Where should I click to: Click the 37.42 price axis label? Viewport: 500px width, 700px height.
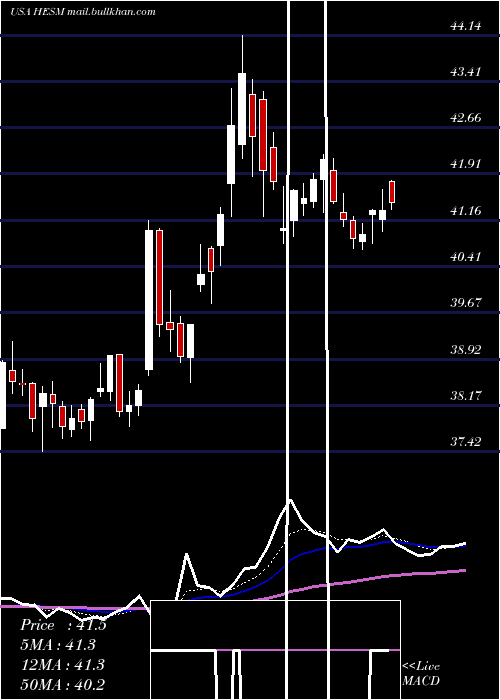[x=466, y=442]
